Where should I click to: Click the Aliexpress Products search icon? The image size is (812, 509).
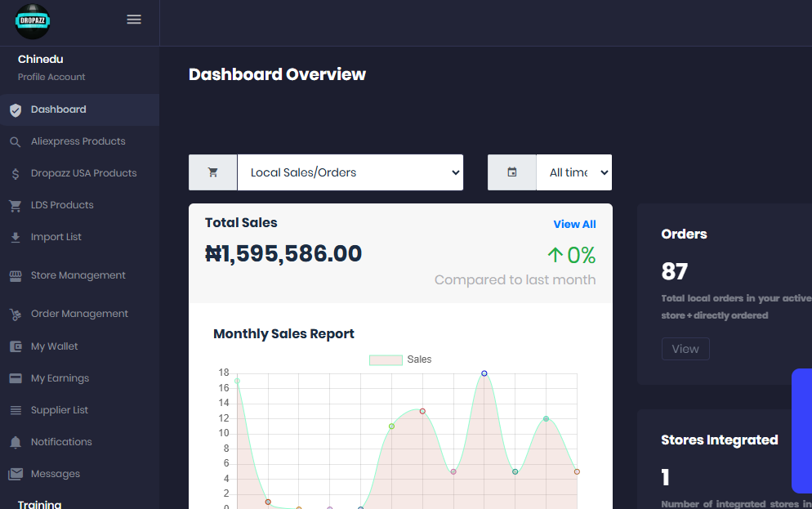click(15, 142)
